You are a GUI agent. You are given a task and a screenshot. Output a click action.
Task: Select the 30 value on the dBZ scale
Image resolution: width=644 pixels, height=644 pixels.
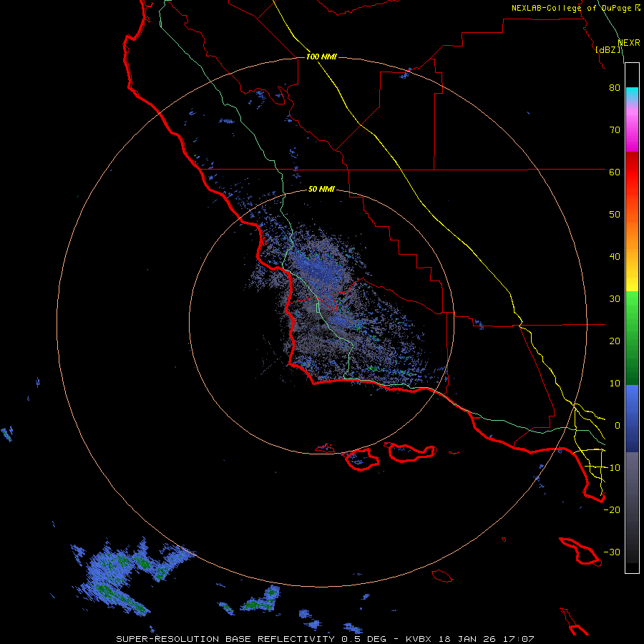615,299
